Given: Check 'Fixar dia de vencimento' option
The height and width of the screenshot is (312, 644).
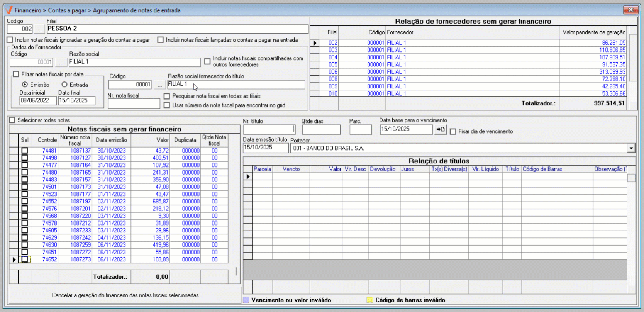Looking at the screenshot, I should click(453, 132).
